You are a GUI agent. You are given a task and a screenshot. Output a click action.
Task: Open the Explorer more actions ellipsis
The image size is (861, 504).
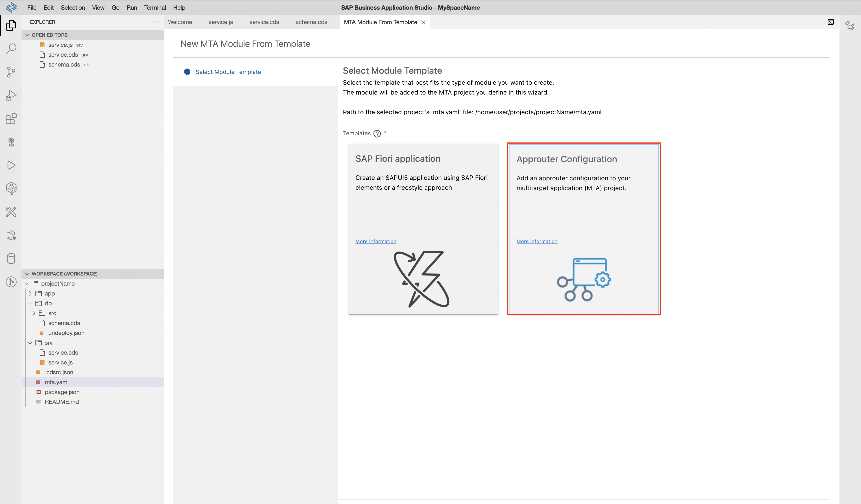click(x=156, y=22)
